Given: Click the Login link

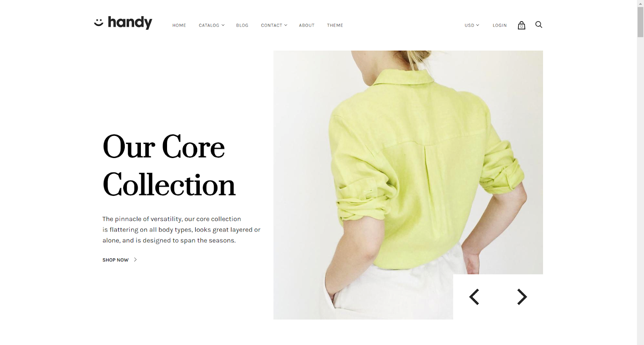Looking at the screenshot, I should coord(500,25).
